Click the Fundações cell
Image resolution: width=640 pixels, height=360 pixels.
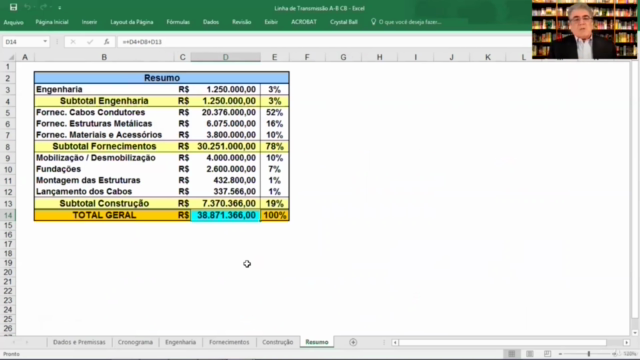click(x=104, y=169)
